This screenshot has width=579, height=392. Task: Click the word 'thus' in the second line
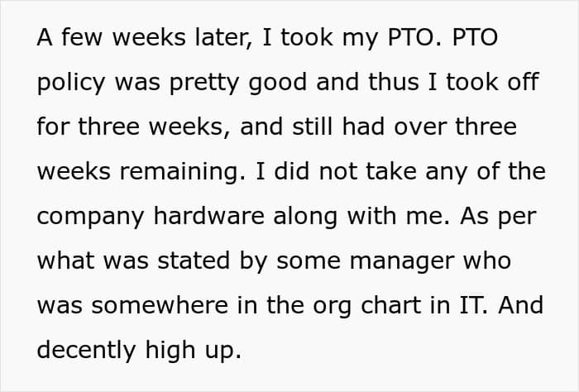[393, 82]
